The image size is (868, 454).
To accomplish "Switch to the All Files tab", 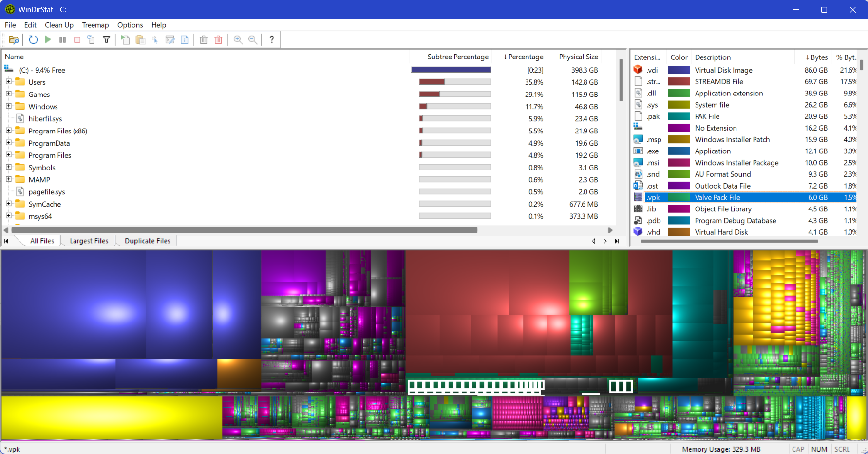I will [x=42, y=241].
